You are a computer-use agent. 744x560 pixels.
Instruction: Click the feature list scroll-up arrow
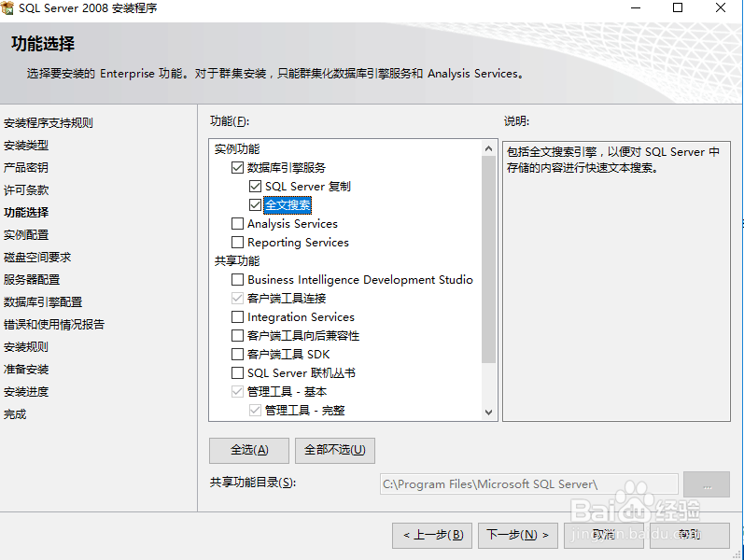pyautogui.click(x=489, y=149)
